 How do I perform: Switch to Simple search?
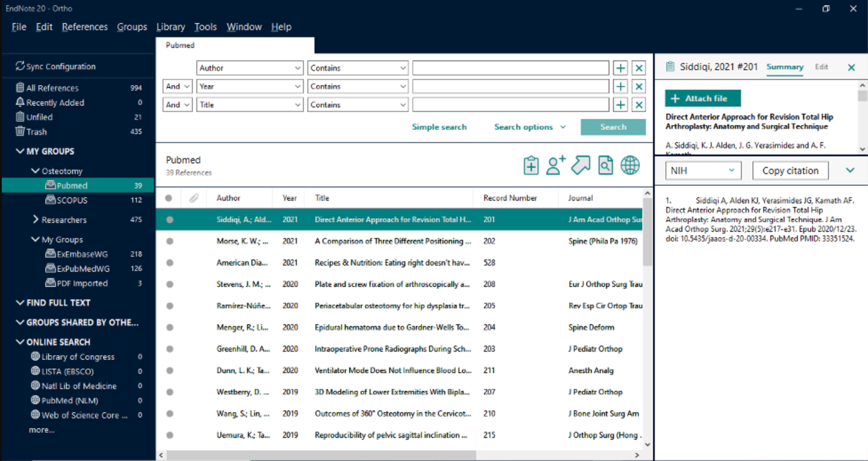coord(439,127)
